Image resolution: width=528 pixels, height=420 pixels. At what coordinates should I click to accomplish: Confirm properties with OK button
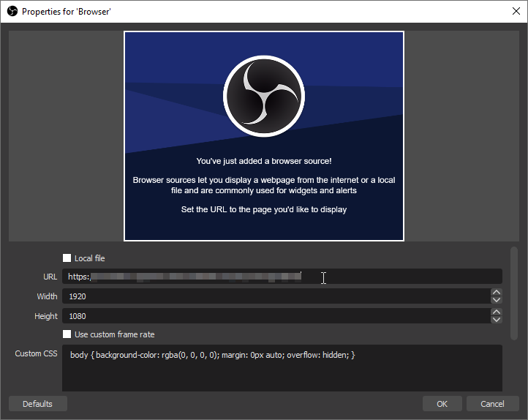click(442, 404)
